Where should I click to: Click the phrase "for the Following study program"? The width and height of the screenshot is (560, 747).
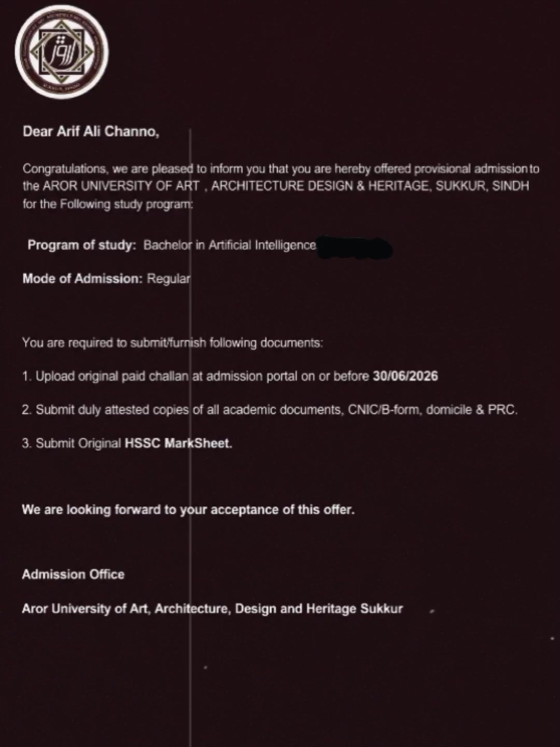107,204
